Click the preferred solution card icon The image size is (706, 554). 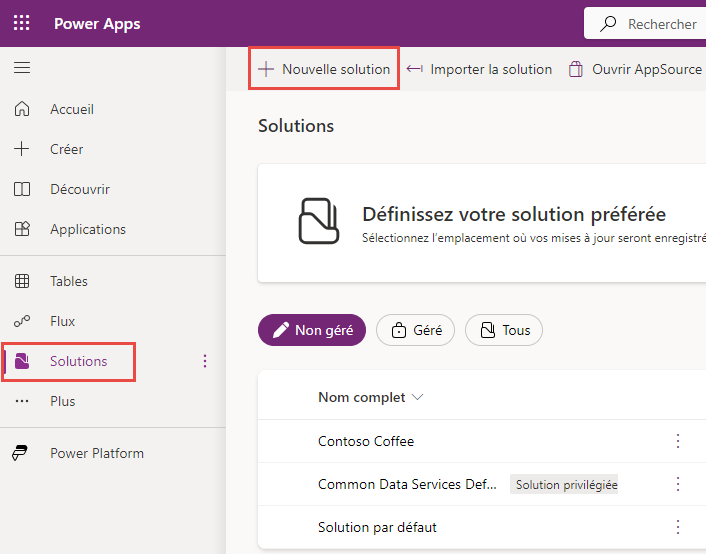[x=319, y=221]
